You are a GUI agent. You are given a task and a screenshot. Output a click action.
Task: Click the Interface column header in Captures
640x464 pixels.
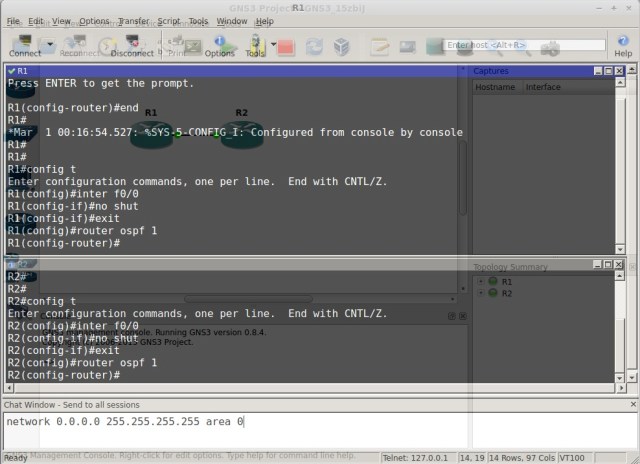coord(543,87)
